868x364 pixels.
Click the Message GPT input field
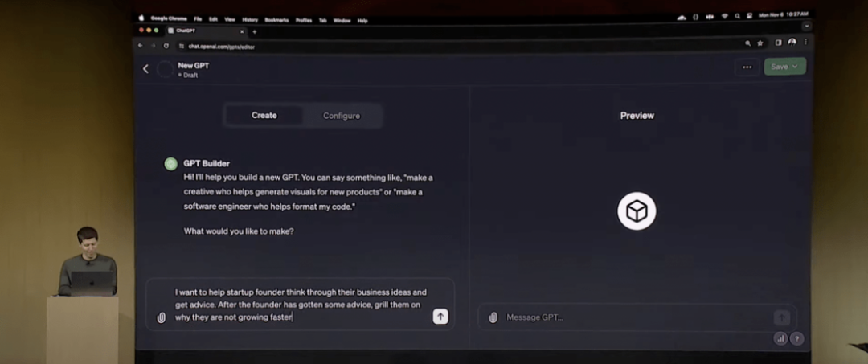coord(637,317)
